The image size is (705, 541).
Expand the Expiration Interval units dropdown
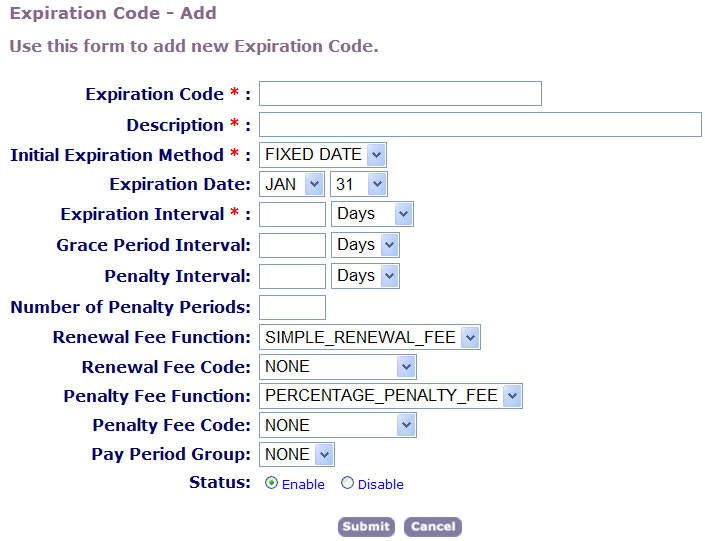click(x=372, y=214)
